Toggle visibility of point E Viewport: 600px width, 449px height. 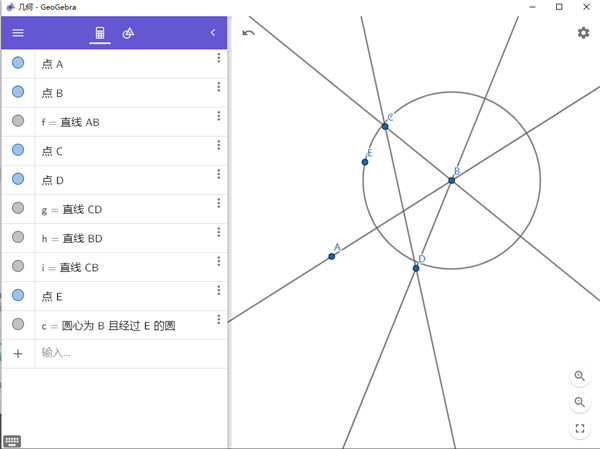pyautogui.click(x=18, y=295)
